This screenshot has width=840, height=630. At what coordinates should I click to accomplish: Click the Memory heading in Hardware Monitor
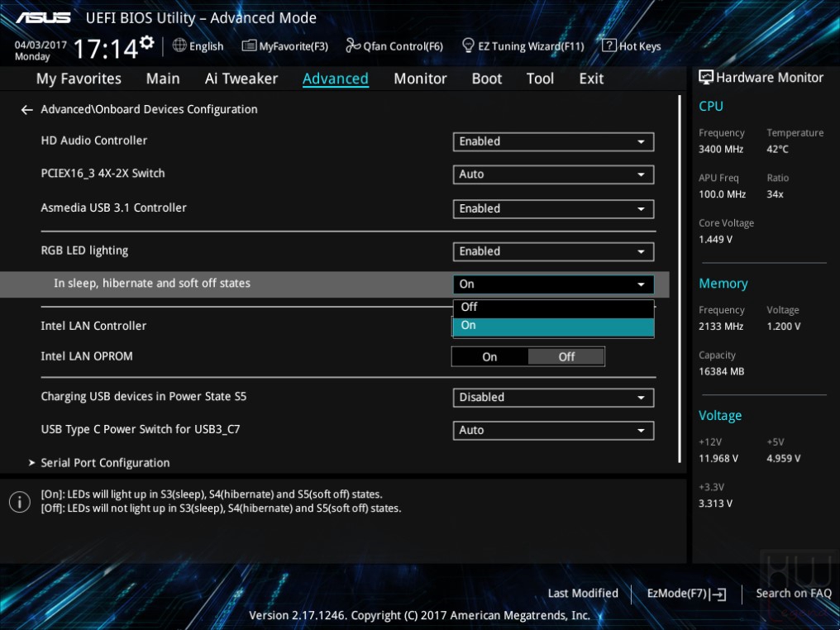(x=723, y=284)
